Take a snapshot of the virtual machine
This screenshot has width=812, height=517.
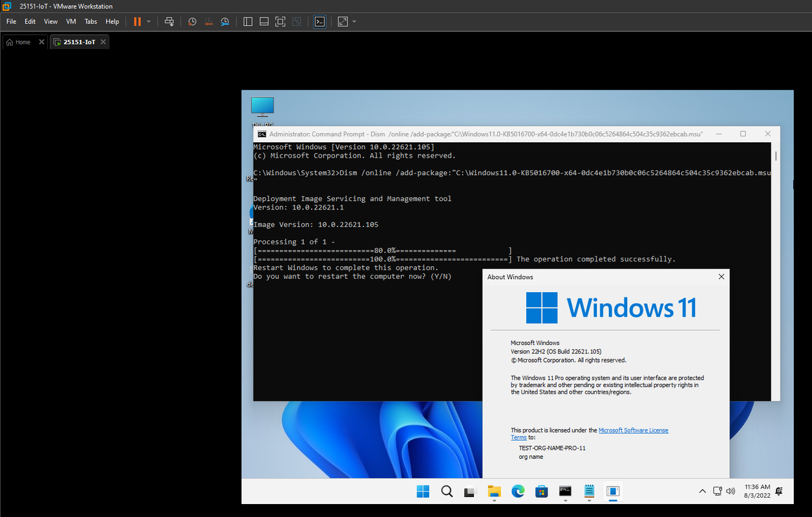[x=193, y=21]
